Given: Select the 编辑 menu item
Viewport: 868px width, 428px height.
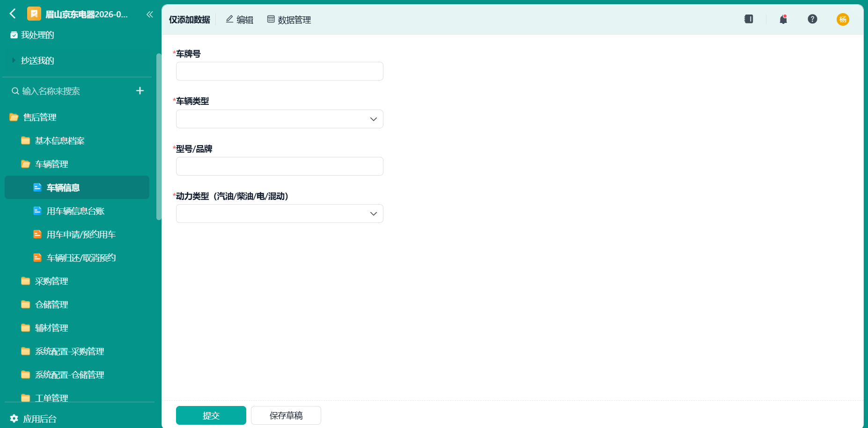Looking at the screenshot, I should [x=239, y=20].
